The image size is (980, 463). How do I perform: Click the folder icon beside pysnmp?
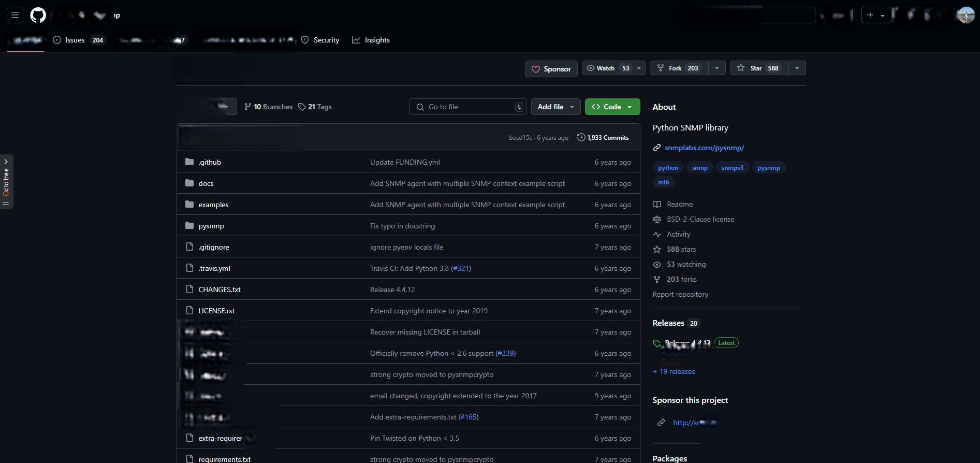coord(189,226)
